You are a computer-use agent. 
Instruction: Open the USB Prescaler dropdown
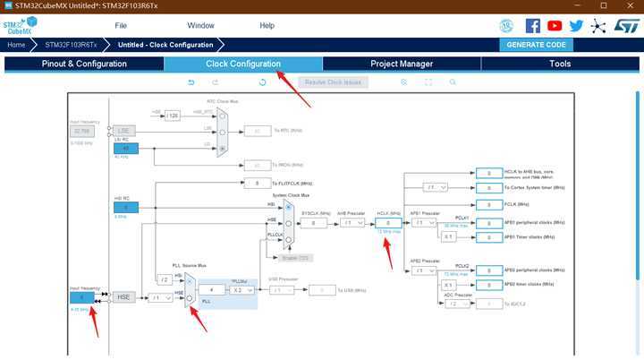pyautogui.click(x=282, y=290)
